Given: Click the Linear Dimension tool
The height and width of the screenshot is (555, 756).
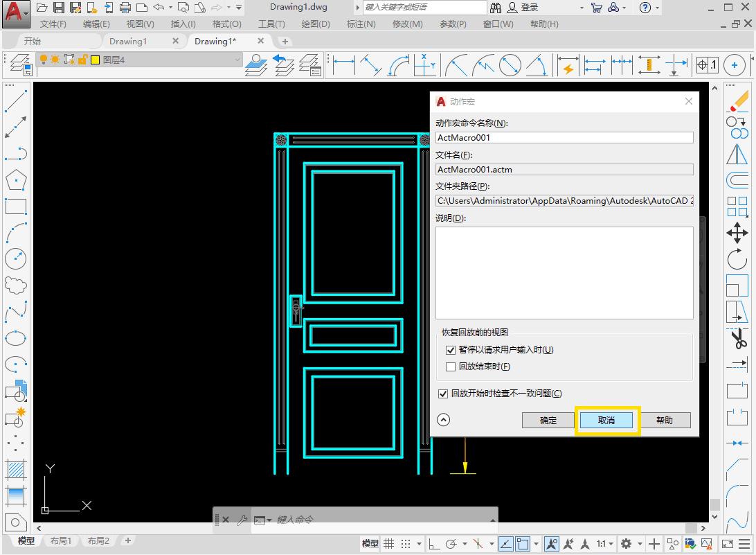Looking at the screenshot, I should pyautogui.click(x=344, y=65).
